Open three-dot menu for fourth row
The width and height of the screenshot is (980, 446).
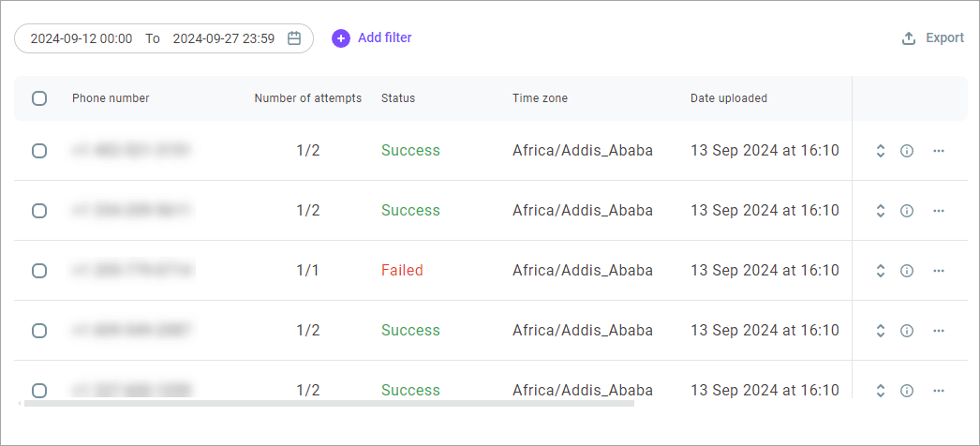pos(938,331)
